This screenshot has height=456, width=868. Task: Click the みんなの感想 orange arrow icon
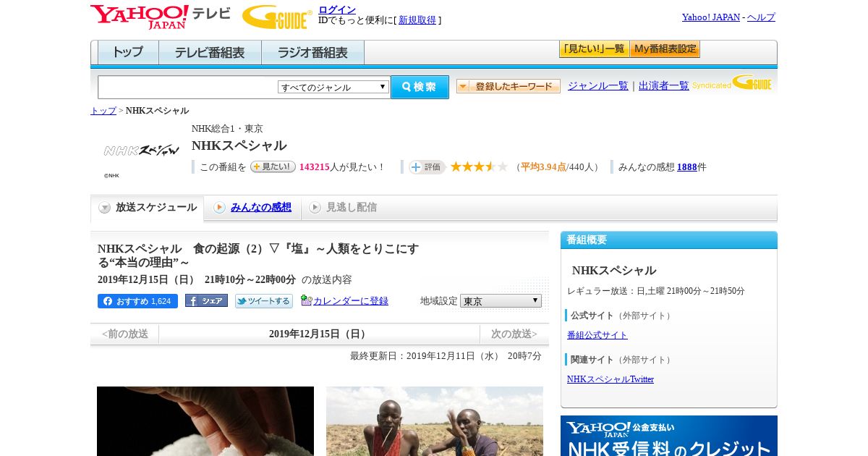coord(219,208)
